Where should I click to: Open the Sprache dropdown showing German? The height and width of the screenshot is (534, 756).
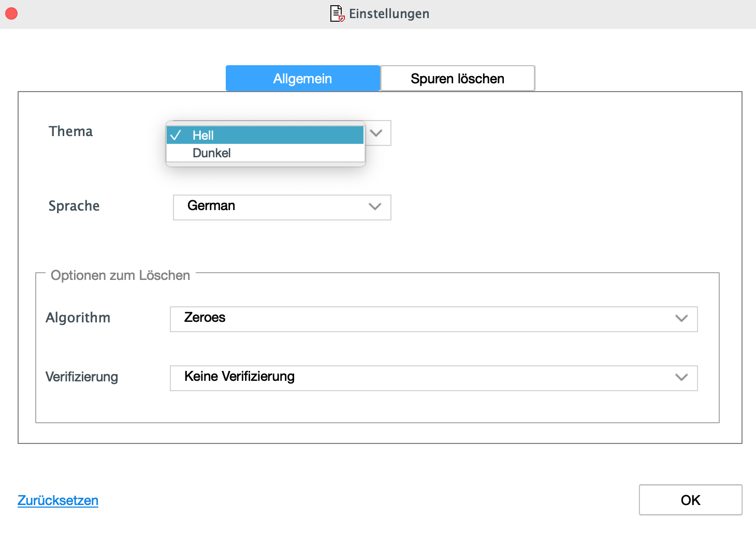coord(282,207)
